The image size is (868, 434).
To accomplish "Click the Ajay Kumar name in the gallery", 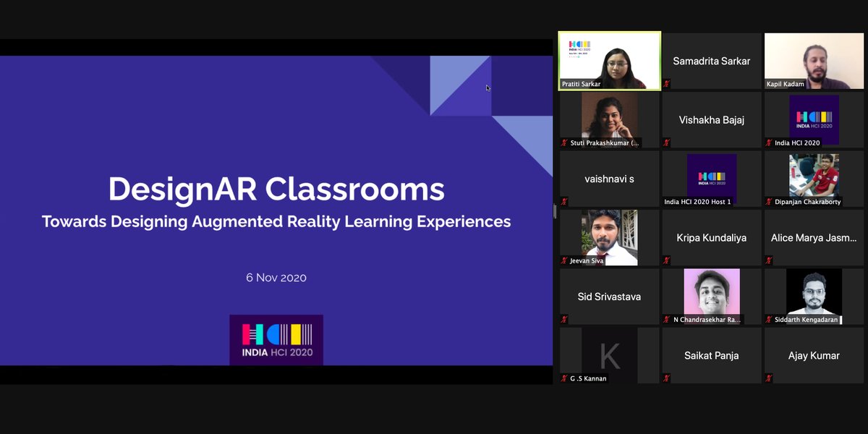I will tap(814, 355).
